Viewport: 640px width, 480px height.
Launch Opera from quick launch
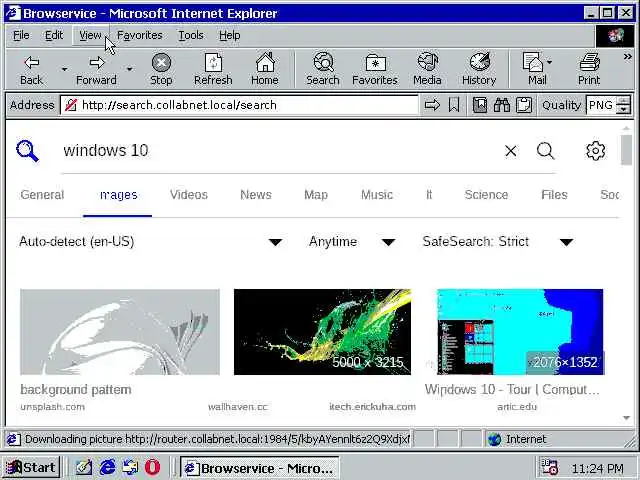[x=152, y=467]
